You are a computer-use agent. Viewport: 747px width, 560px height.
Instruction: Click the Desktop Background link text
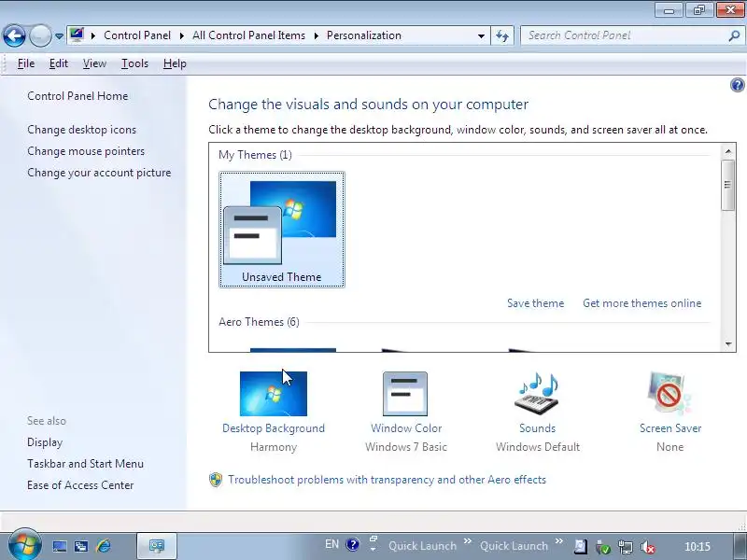point(274,428)
